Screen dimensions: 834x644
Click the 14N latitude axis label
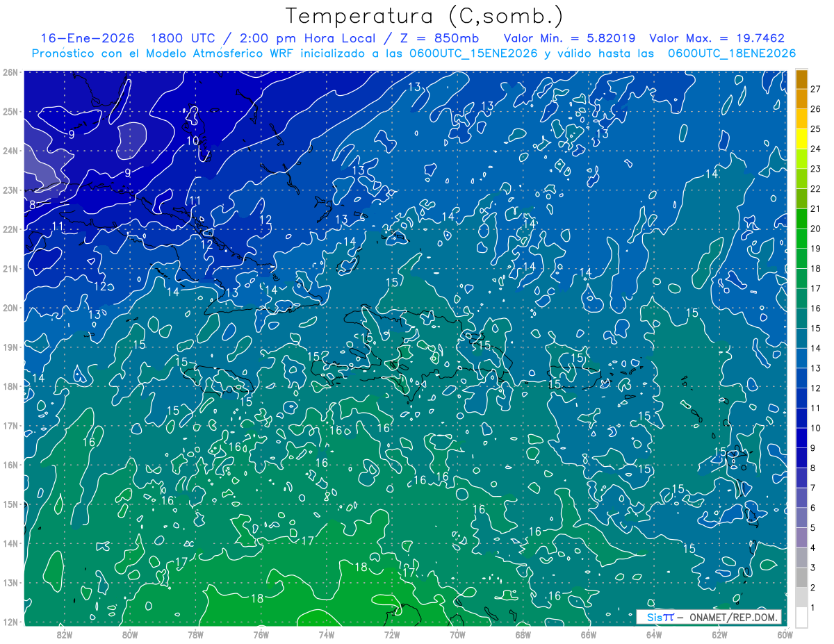10,543
